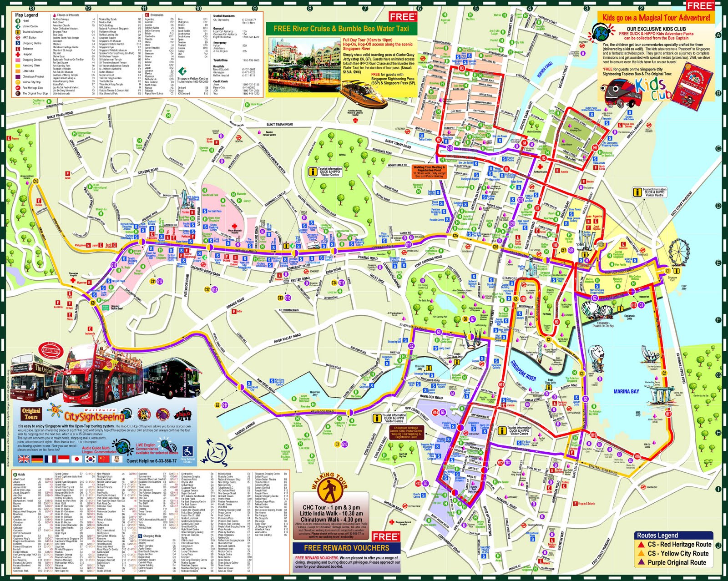The height and width of the screenshot is (581, 728).
Task: Select the Yellow City Stop legend marker
Action: pyautogui.click(x=18, y=82)
